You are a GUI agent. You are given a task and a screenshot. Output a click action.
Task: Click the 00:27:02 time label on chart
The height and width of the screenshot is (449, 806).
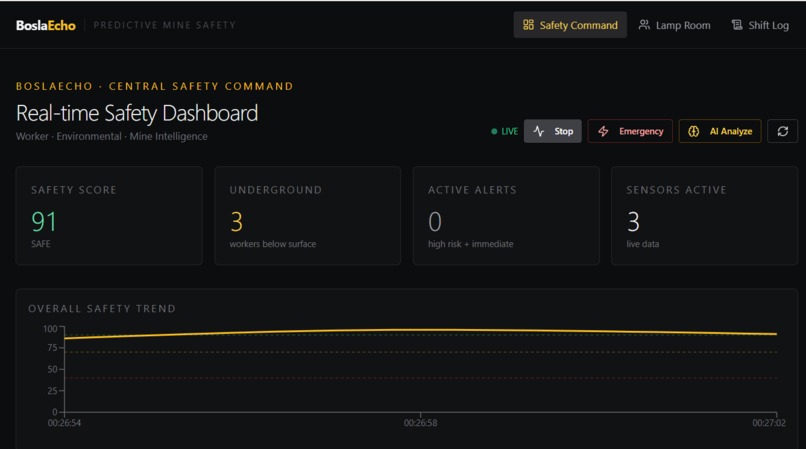pyautogui.click(x=769, y=423)
